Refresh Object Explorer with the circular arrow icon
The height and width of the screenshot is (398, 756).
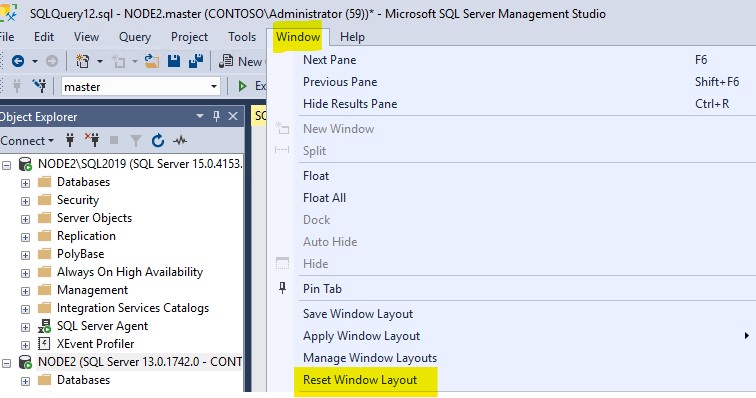coord(158,141)
